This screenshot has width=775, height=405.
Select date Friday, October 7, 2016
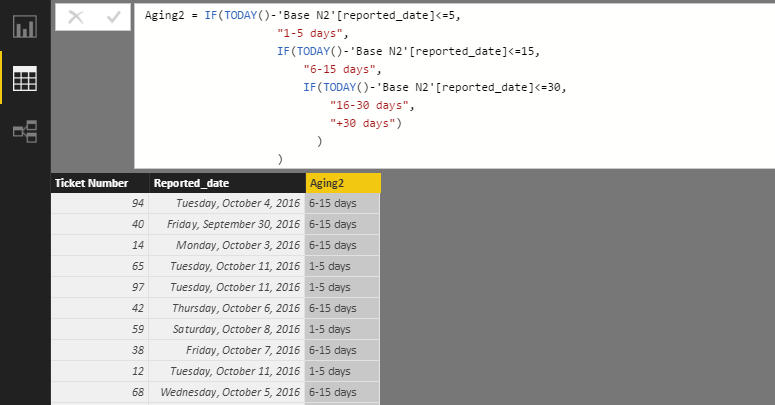(x=227, y=350)
